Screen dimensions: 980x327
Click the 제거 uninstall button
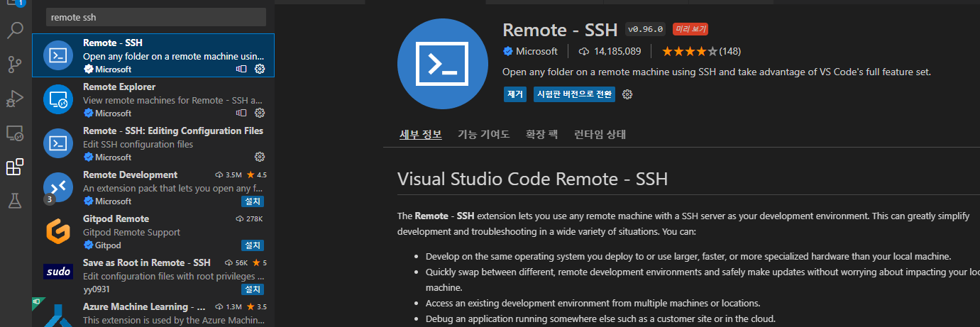point(514,94)
